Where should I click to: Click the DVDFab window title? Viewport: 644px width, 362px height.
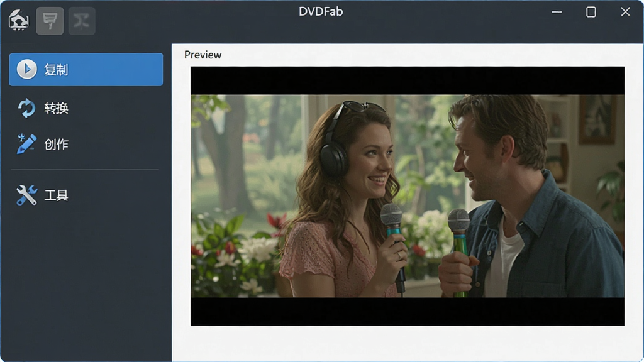pyautogui.click(x=321, y=11)
